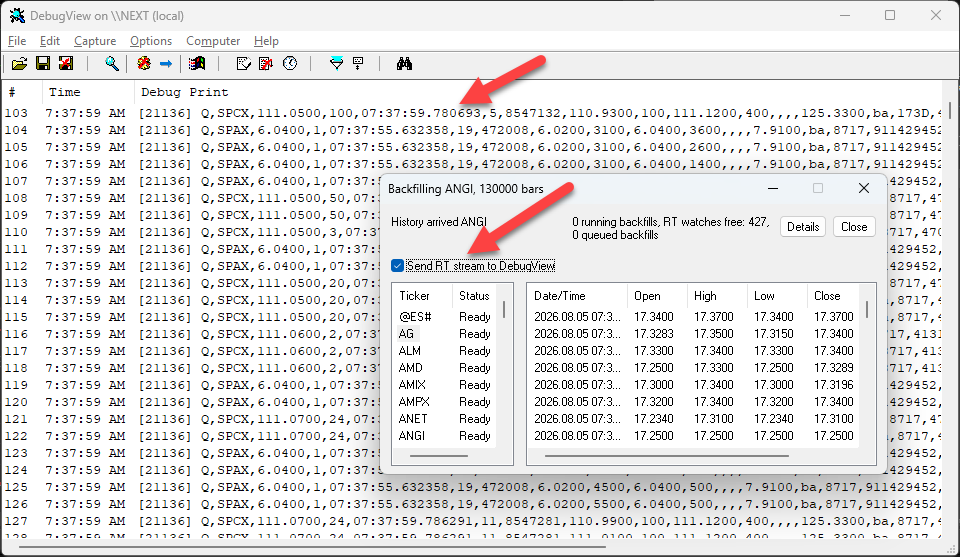The image size is (960, 557).
Task: Open the Computer menu
Action: tap(213, 41)
